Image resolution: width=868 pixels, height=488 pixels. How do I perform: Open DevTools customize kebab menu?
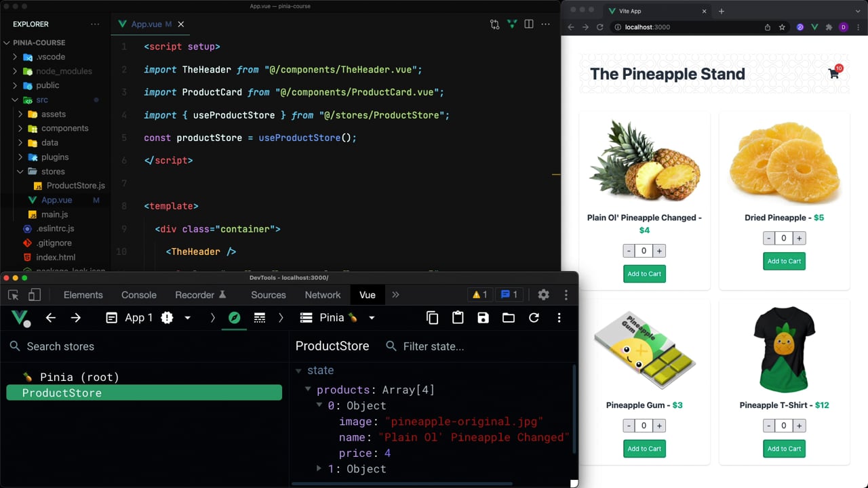click(x=566, y=295)
